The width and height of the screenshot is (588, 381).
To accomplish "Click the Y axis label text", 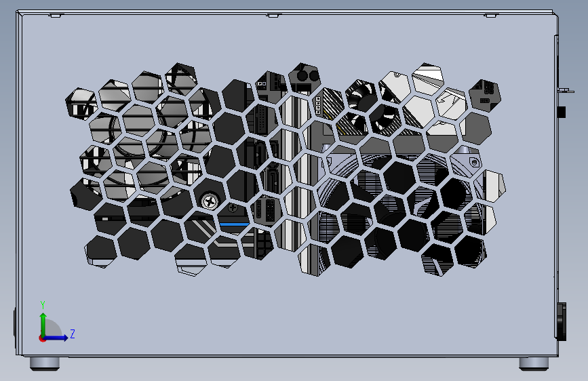I will pyautogui.click(x=43, y=305).
